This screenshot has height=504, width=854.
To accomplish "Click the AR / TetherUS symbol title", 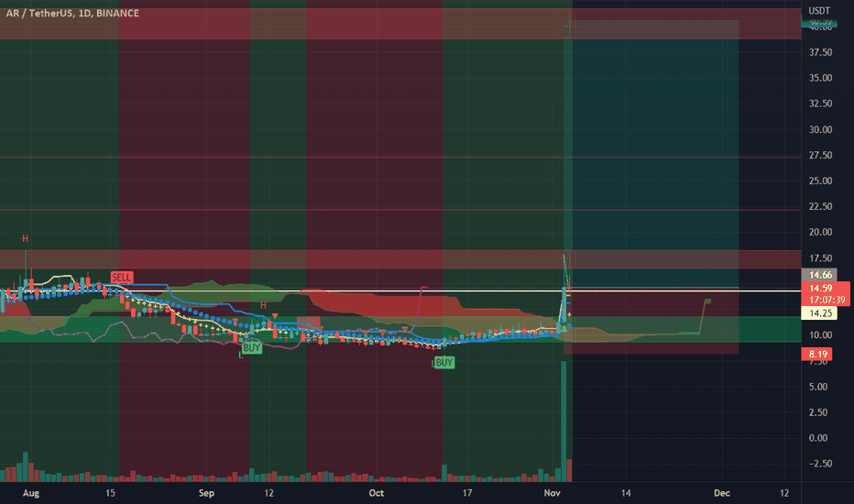I will click(x=71, y=13).
